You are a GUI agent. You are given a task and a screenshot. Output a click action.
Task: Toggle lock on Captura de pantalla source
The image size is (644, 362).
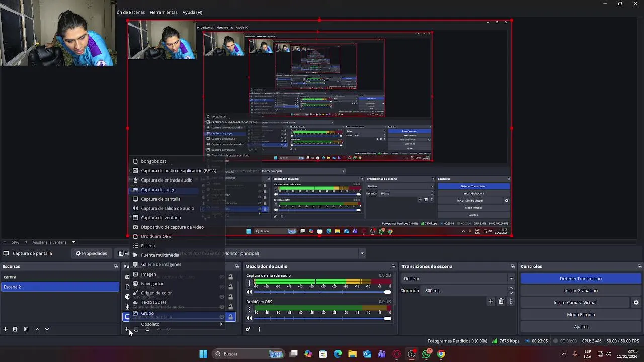tap(231, 317)
